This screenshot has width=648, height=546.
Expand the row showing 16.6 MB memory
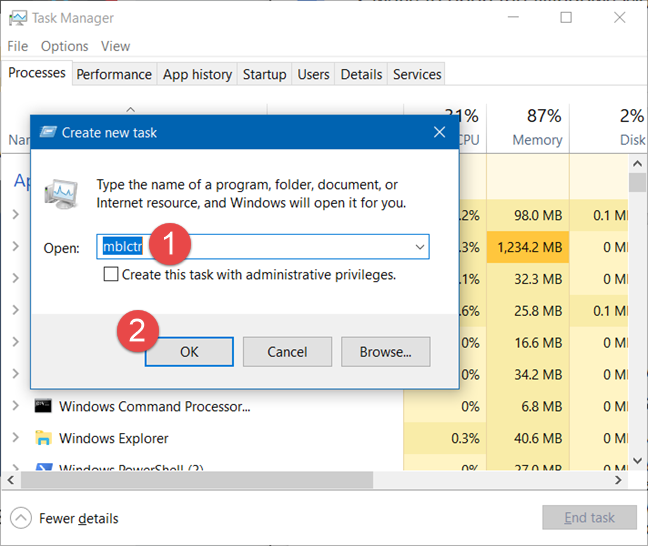coord(15,342)
